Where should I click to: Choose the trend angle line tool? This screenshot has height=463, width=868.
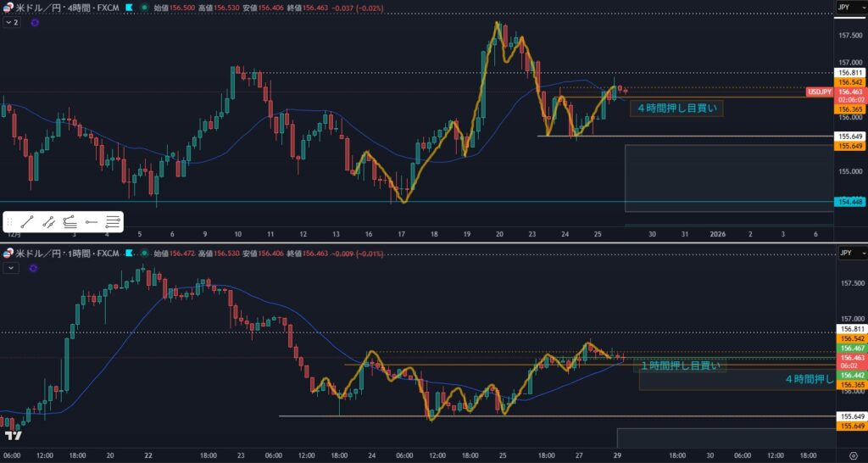pos(70,221)
